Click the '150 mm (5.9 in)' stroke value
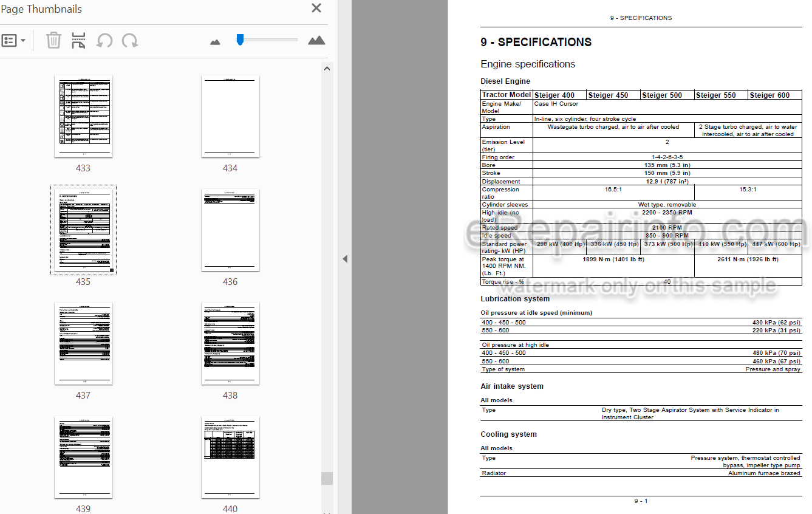812x514 pixels. (667, 173)
